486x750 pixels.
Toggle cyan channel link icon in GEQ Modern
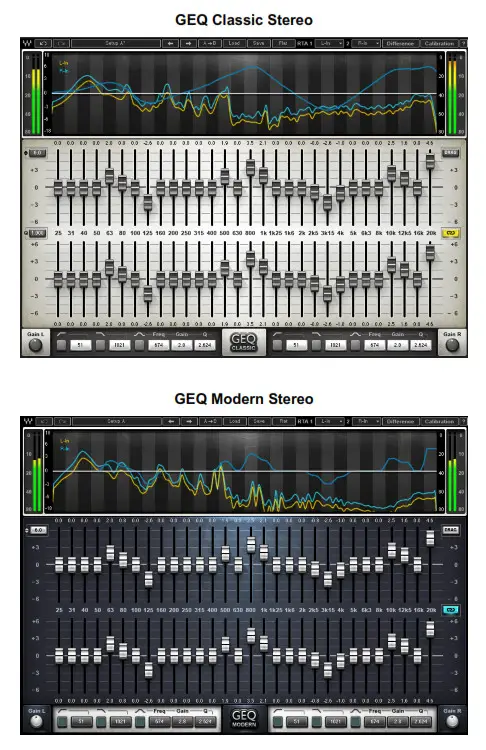(451, 610)
